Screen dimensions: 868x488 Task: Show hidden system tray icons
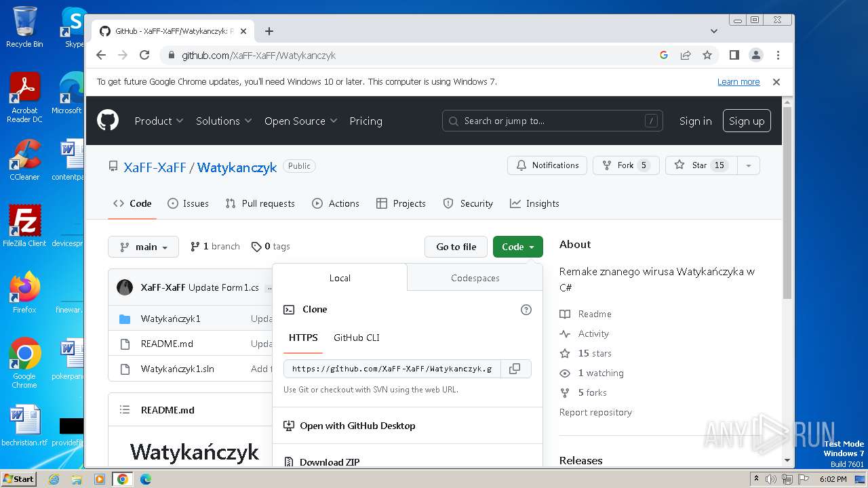point(756,479)
